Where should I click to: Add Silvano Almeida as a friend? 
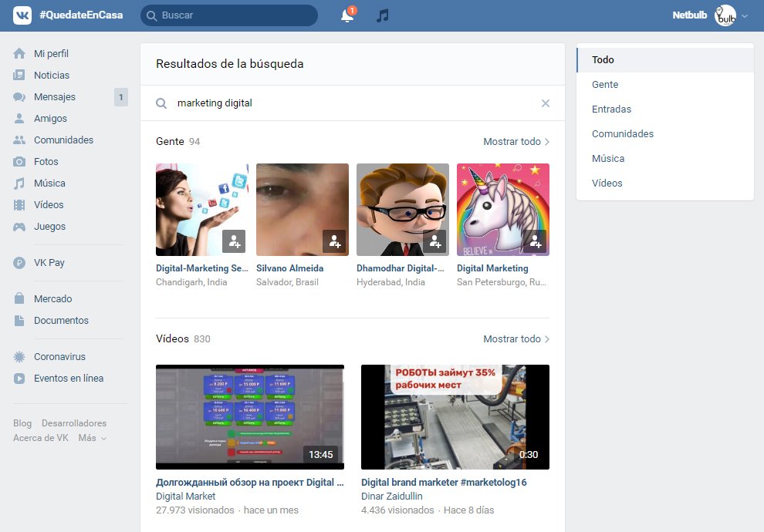point(335,241)
